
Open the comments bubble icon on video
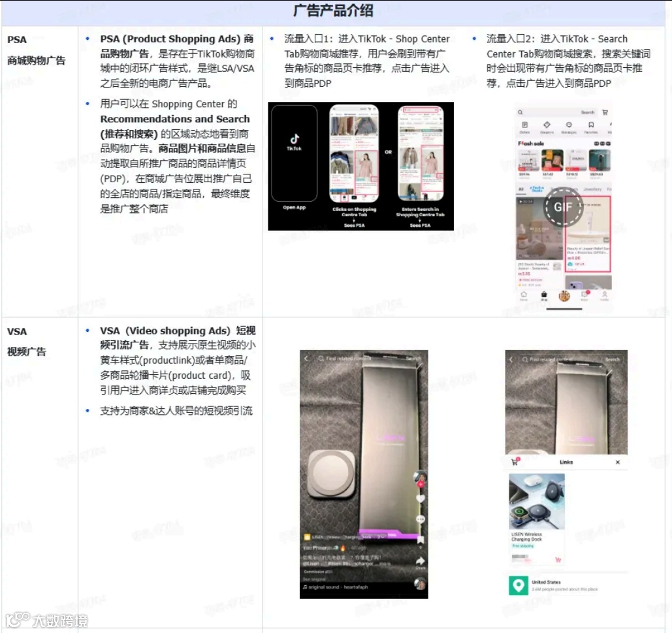[x=421, y=519]
